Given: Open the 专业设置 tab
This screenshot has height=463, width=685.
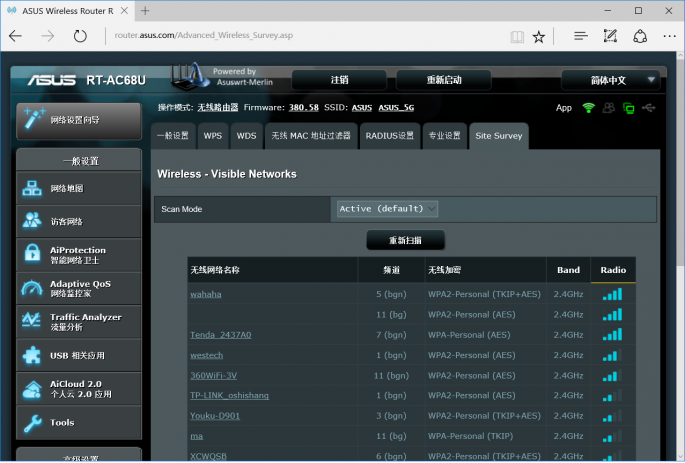Looking at the screenshot, I should [444, 136].
